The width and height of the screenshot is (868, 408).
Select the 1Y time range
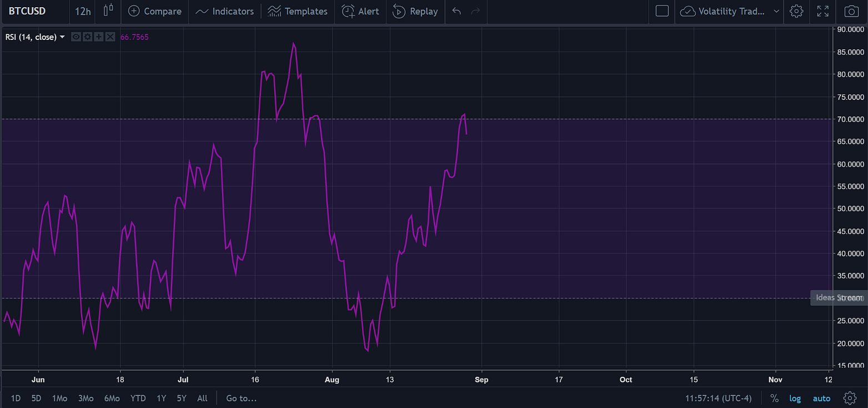(161, 398)
